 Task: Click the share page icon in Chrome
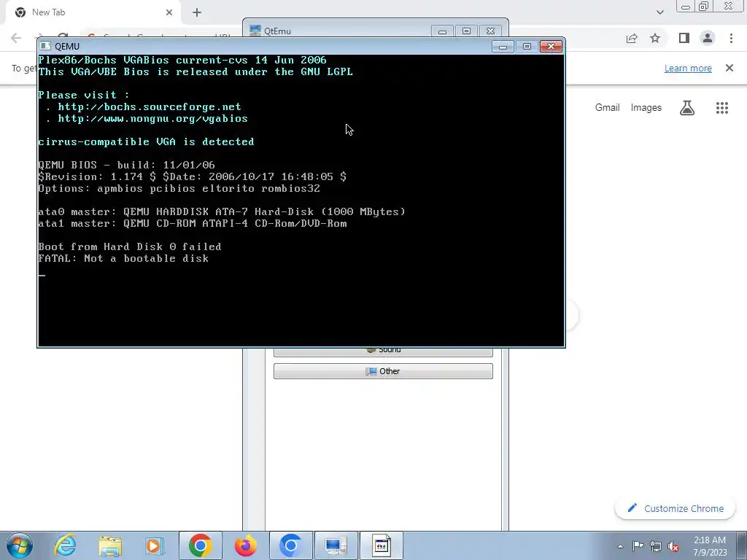[632, 38]
